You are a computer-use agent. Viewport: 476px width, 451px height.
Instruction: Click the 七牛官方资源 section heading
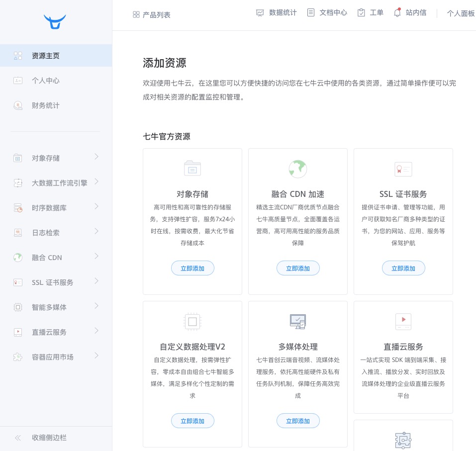tap(166, 136)
